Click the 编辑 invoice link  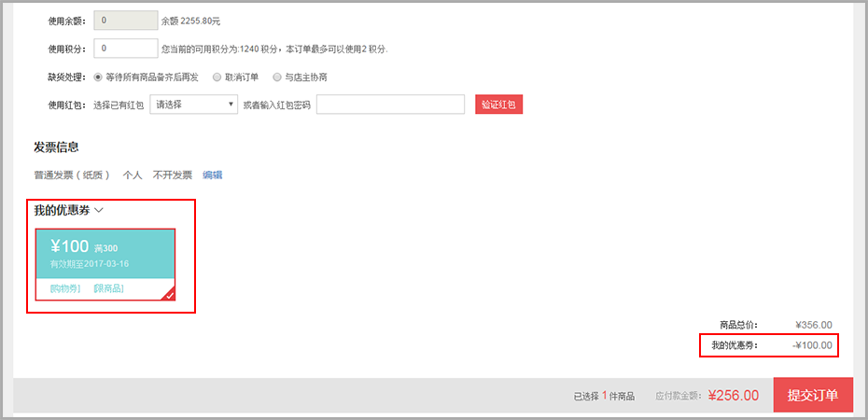pos(213,175)
